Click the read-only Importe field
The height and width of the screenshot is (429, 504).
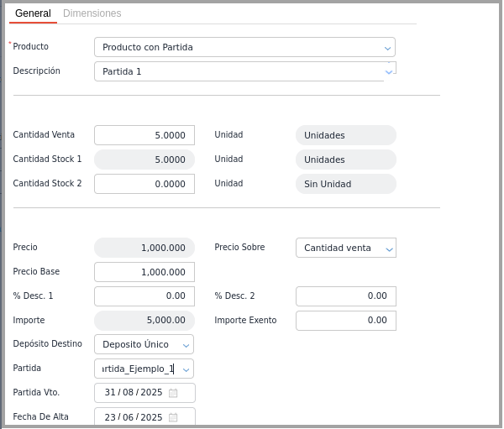(144, 321)
